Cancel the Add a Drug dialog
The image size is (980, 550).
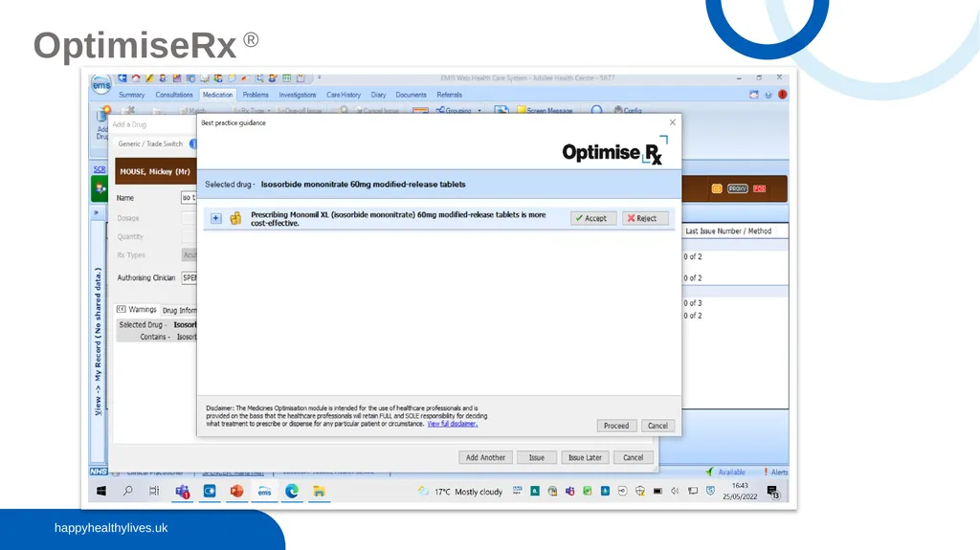point(634,457)
